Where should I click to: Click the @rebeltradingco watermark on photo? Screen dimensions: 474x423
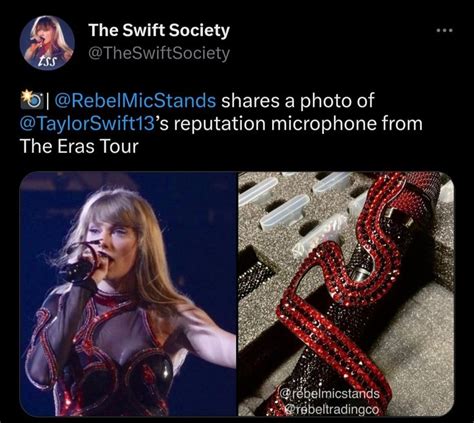pos(332,409)
